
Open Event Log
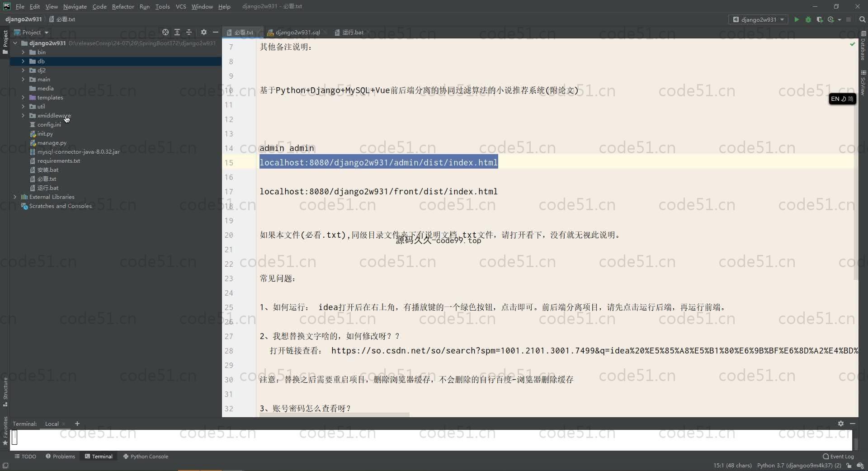[838, 457]
